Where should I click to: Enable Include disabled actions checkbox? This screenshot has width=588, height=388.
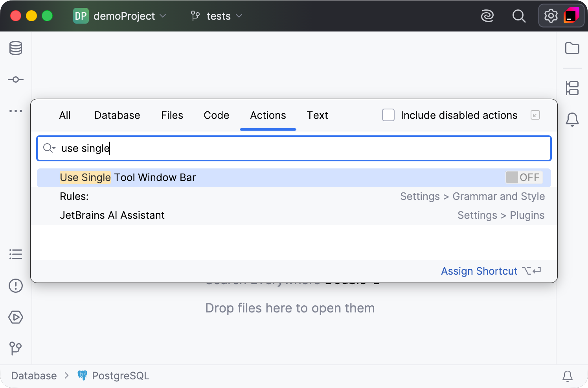[388, 115]
